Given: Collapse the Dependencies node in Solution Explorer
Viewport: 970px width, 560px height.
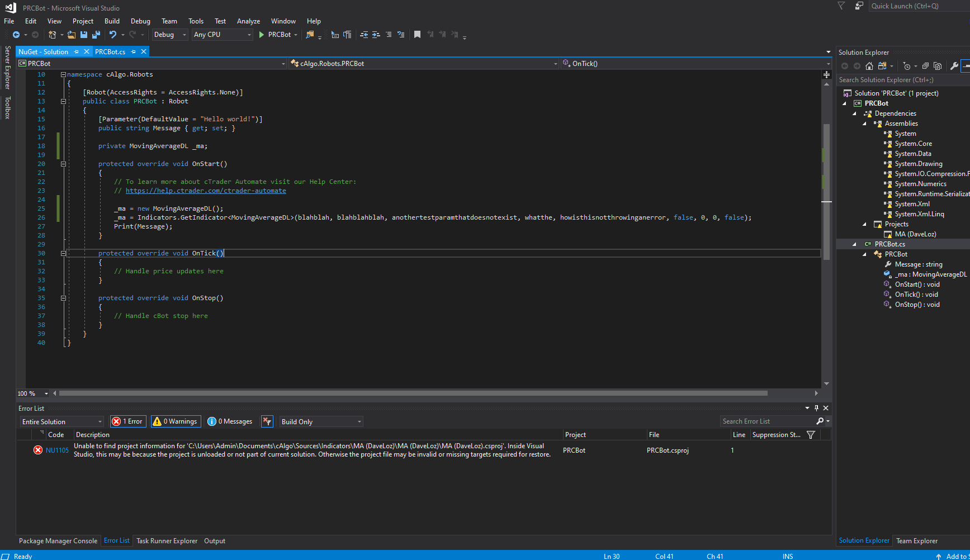Looking at the screenshot, I should point(854,113).
